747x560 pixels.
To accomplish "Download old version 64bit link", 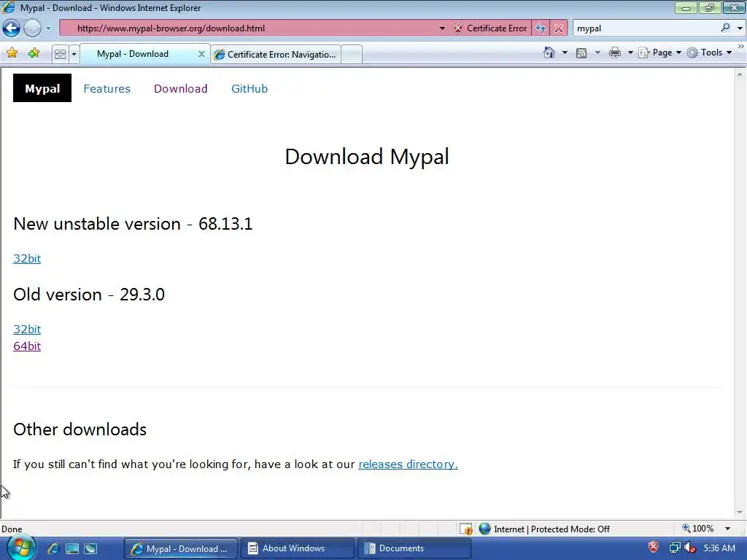I will point(27,346).
